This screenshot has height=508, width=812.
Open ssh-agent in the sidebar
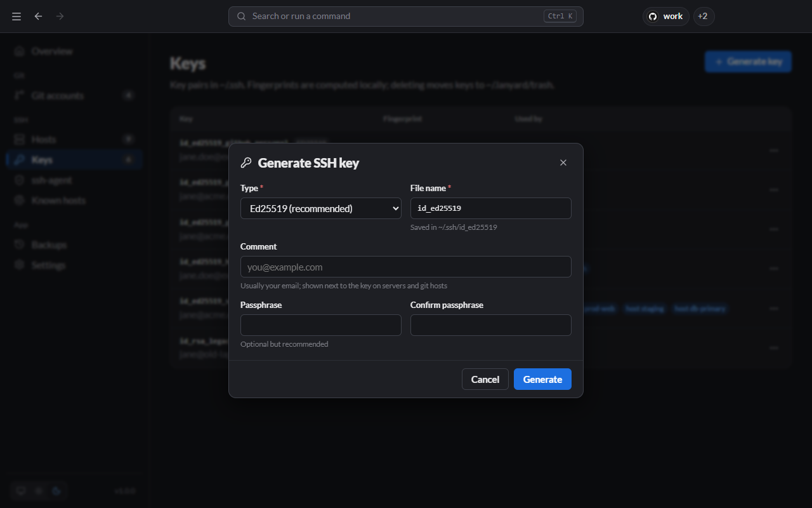coord(75,180)
